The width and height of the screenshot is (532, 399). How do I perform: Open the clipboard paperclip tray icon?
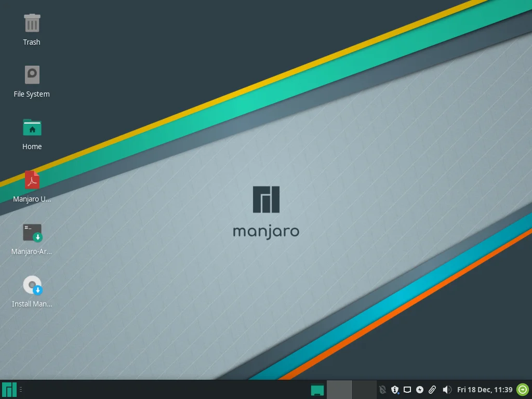point(432,390)
